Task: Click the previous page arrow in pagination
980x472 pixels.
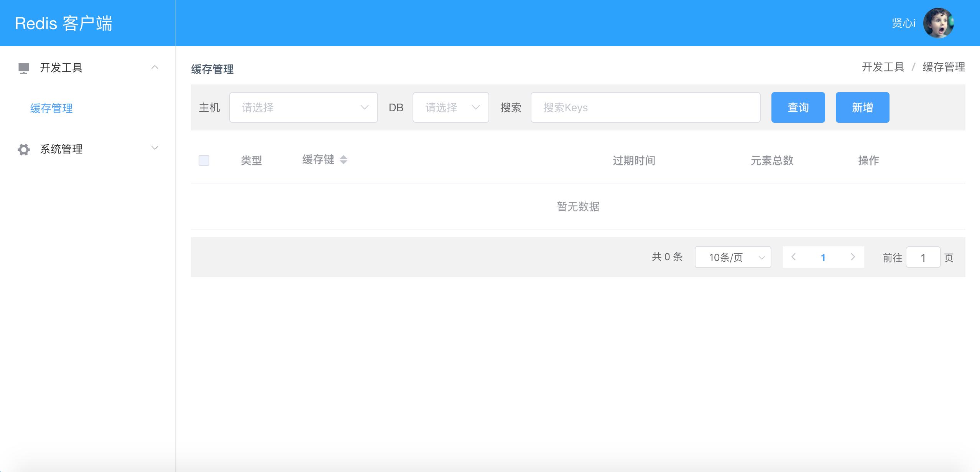Action: pyautogui.click(x=794, y=257)
